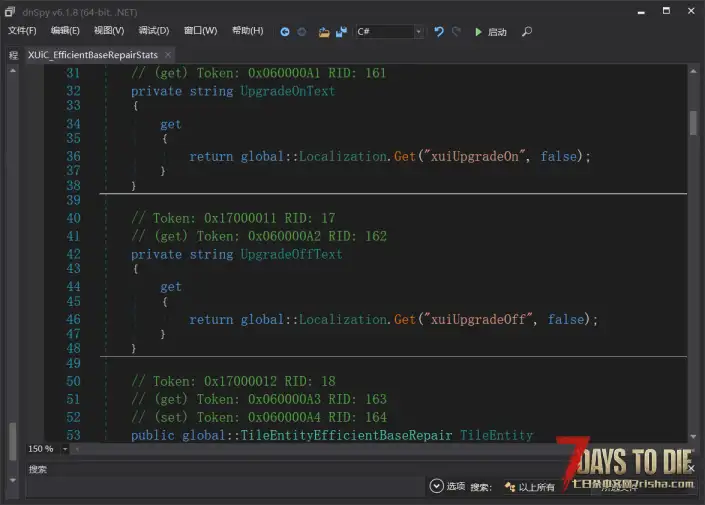This screenshot has width=705, height=505.
Task: Click TileEntityEfficientBaseRepair type on line 53
Action: click(346, 435)
